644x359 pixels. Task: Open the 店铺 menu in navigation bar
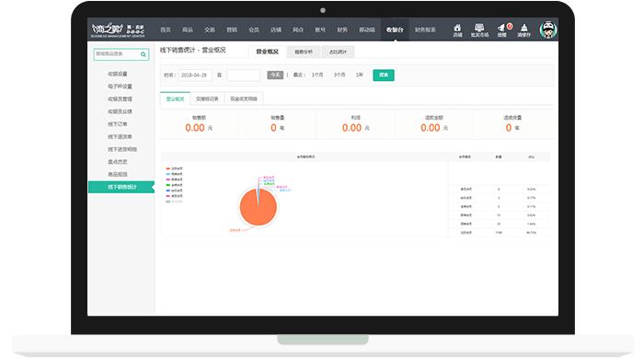pyautogui.click(x=276, y=29)
